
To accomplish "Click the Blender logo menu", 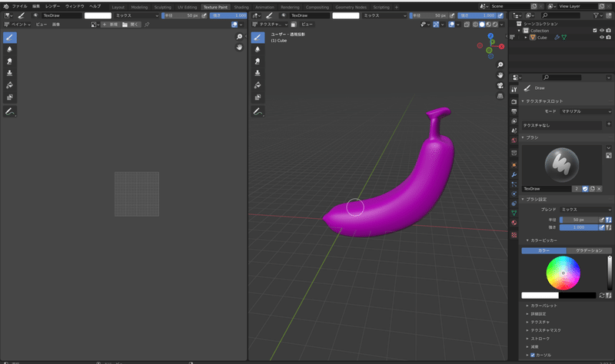I will click(5, 6).
